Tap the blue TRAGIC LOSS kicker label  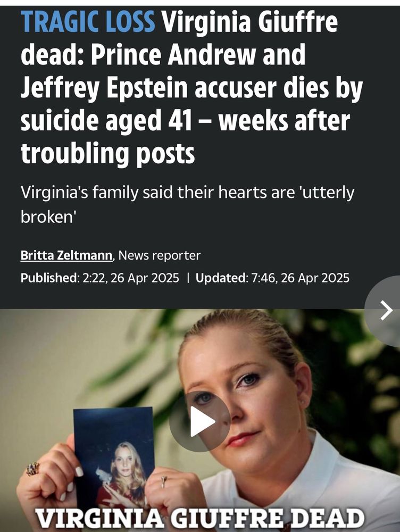[x=88, y=22]
